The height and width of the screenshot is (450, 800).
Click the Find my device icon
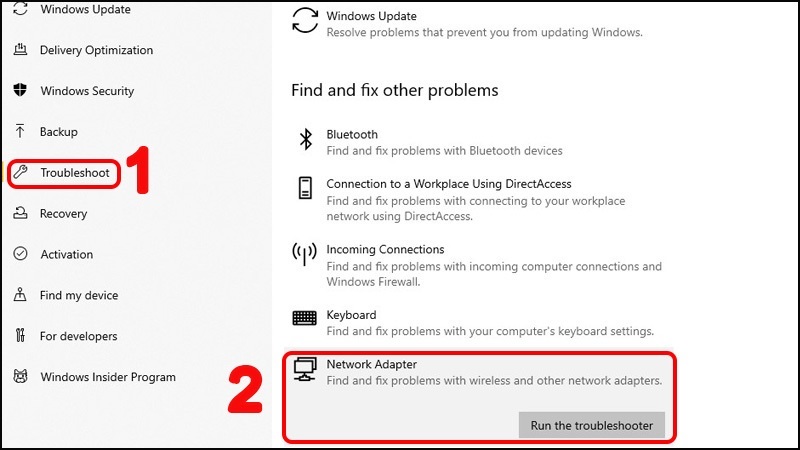click(x=20, y=296)
